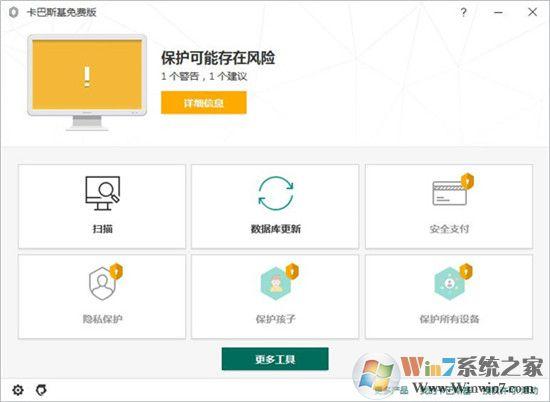Click the yellow warning monitor image
This screenshot has height=402, width=550.
pyautogui.click(x=87, y=82)
